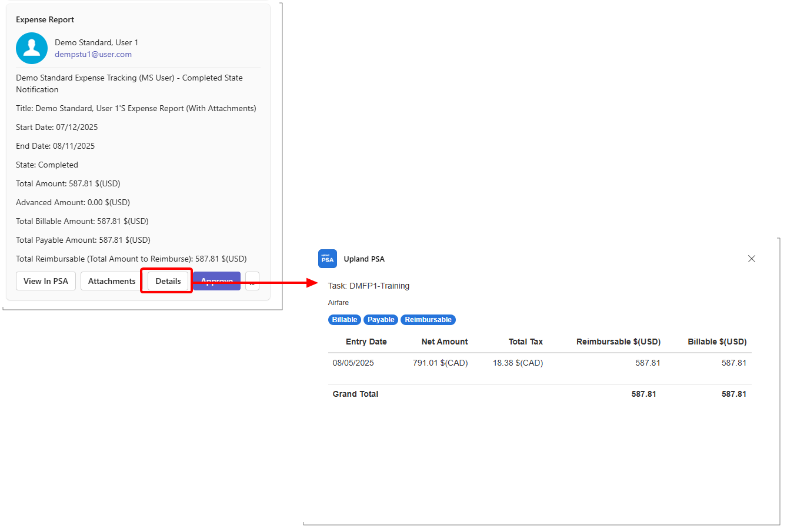This screenshot has height=532, width=787.
Task: Toggle the Billable badge
Action: click(x=344, y=319)
